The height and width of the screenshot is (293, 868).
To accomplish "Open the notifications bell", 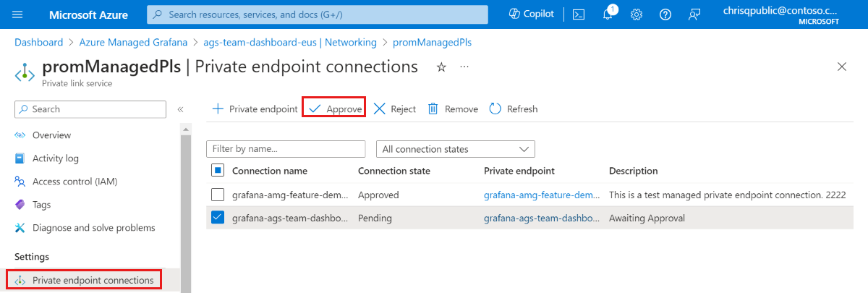I will pyautogui.click(x=608, y=14).
